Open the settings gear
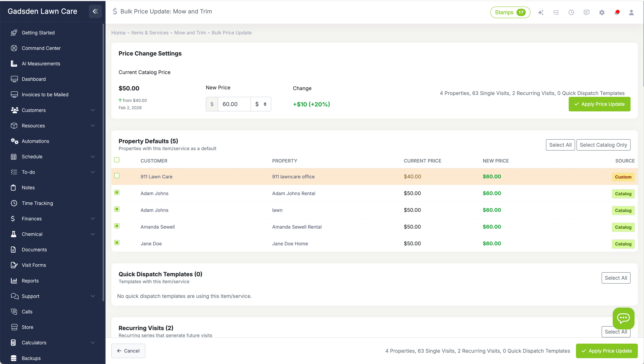The image size is (644, 364). coord(602,12)
